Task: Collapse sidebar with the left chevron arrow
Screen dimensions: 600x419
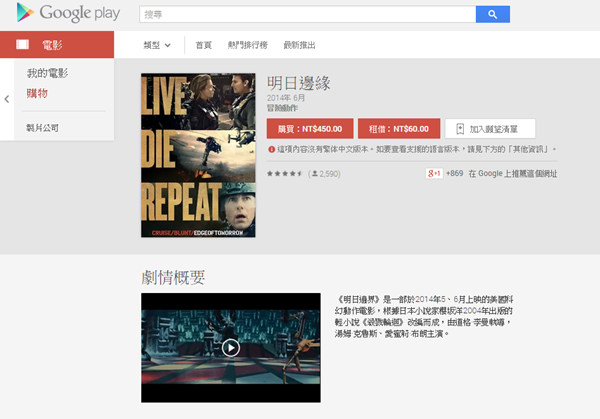Action: click(7, 99)
